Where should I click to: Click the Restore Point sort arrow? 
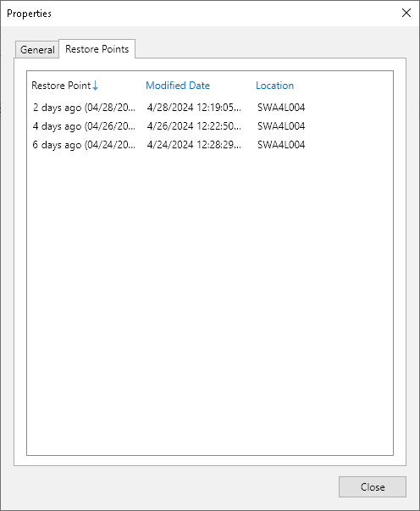coord(95,86)
